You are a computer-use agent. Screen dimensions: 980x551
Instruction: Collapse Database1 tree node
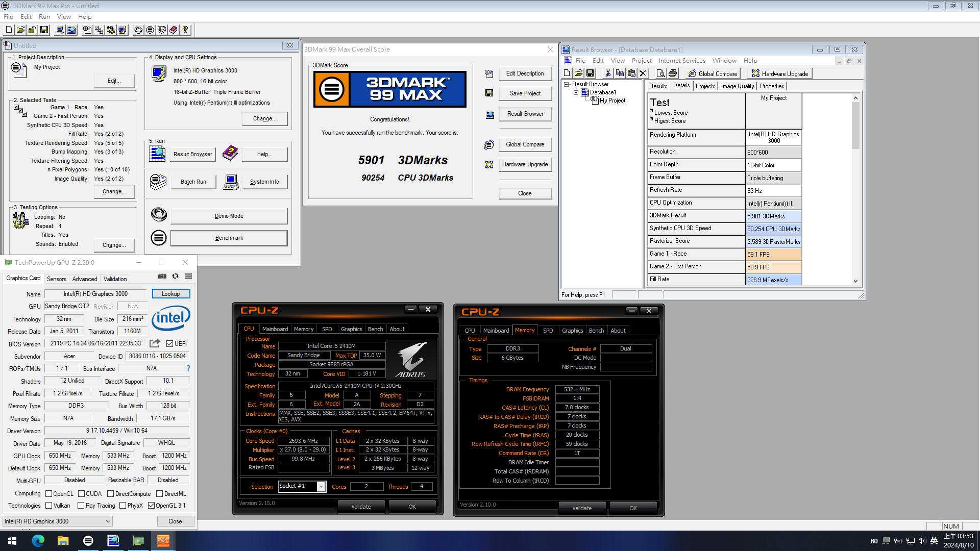[576, 93]
